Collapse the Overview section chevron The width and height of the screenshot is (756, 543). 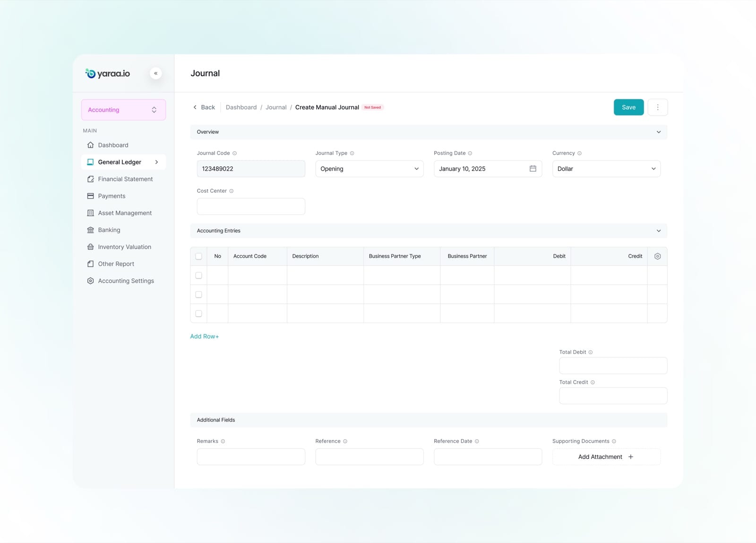tap(659, 132)
